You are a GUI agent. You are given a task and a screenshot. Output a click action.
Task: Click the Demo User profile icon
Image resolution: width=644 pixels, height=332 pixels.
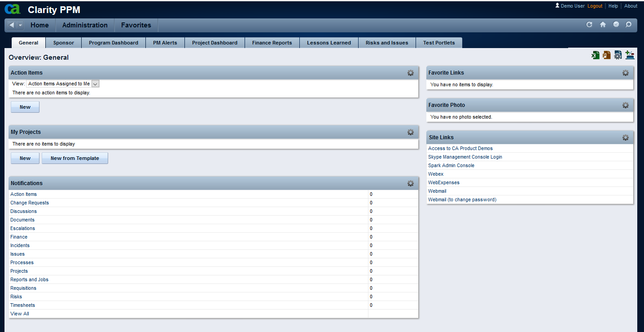pyautogui.click(x=557, y=6)
